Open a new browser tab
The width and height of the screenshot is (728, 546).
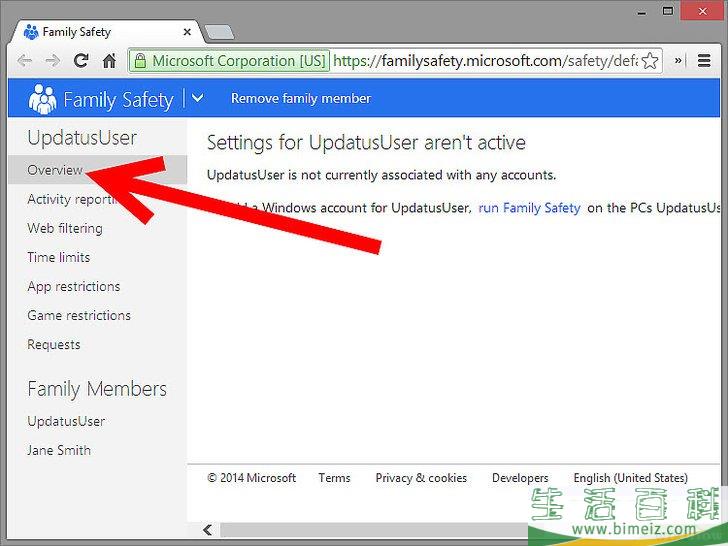219,32
